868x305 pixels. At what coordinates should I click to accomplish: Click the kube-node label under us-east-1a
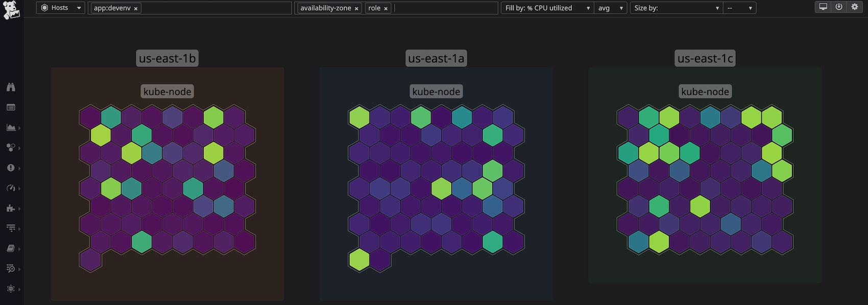436,92
